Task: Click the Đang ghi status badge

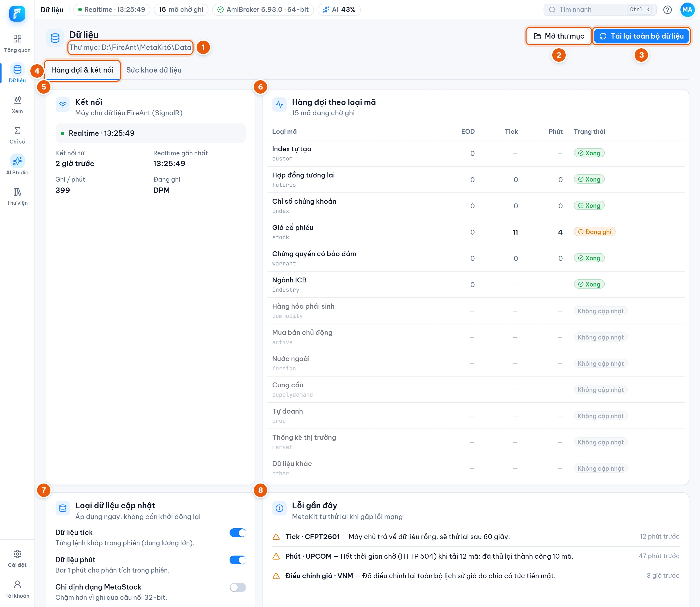Action: coord(594,232)
